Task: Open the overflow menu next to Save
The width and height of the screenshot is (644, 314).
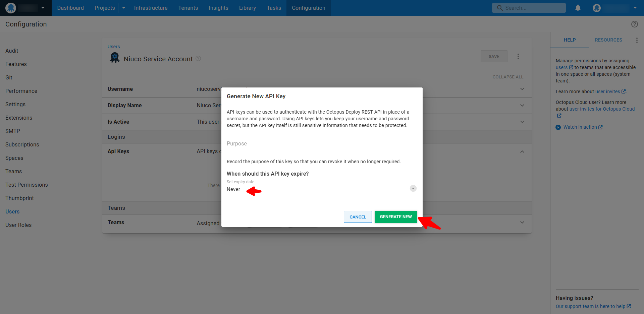Action: click(518, 56)
